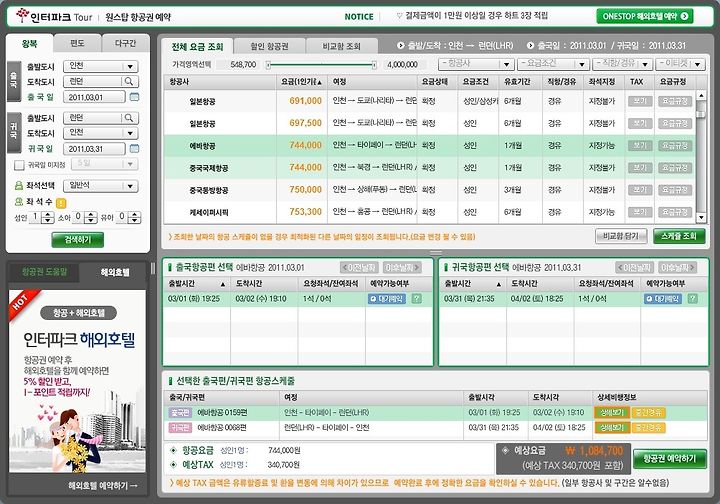The height and width of the screenshot is (504, 720).
Task: Click the 귀국일 2011.03.31 date field
Action: click(x=95, y=149)
